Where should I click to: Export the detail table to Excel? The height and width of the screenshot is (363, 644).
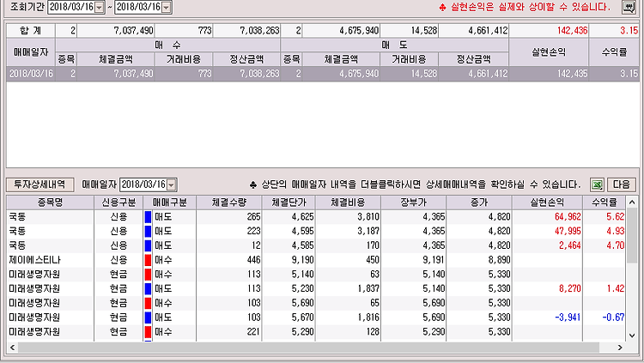597,185
